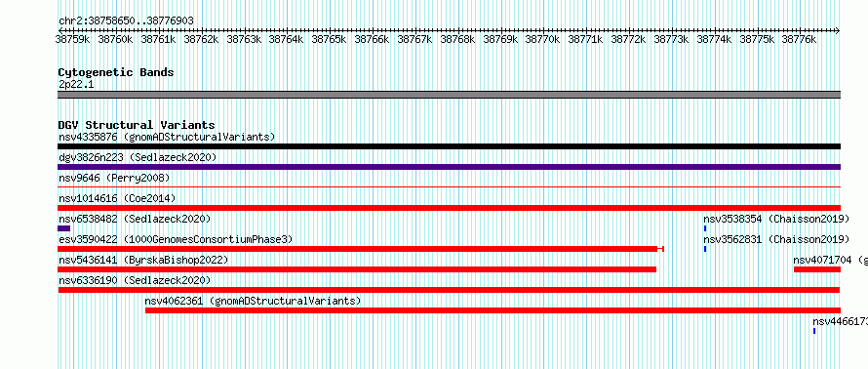Open the nsv9646 (Perry2008) label
This screenshot has width=868, height=369.
point(114,178)
